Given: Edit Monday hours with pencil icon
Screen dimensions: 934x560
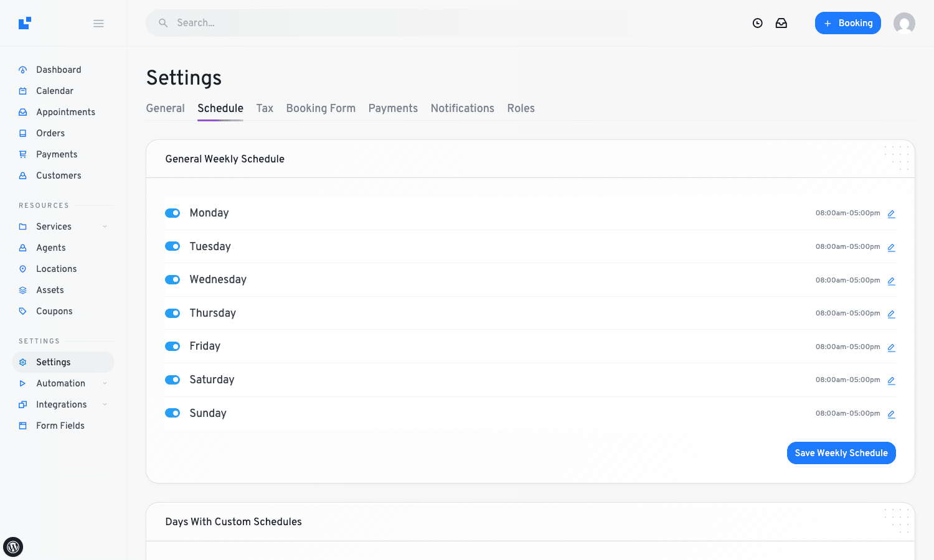Looking at the screenshot, I should (x=891, y=213).
